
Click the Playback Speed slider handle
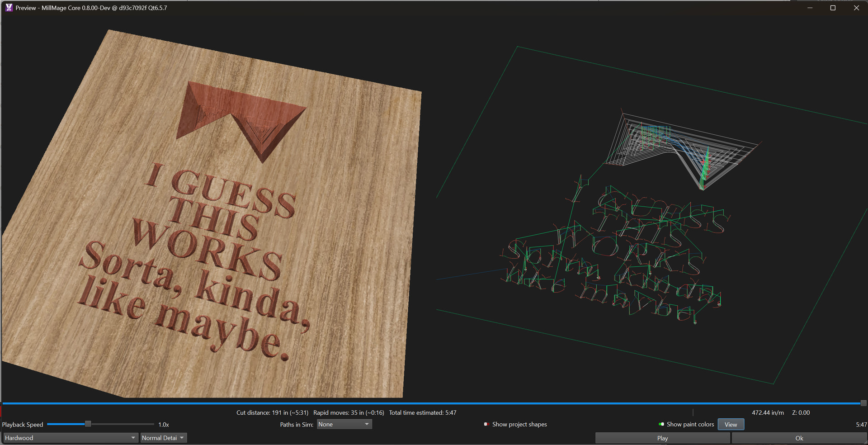(x=88, y=424)
